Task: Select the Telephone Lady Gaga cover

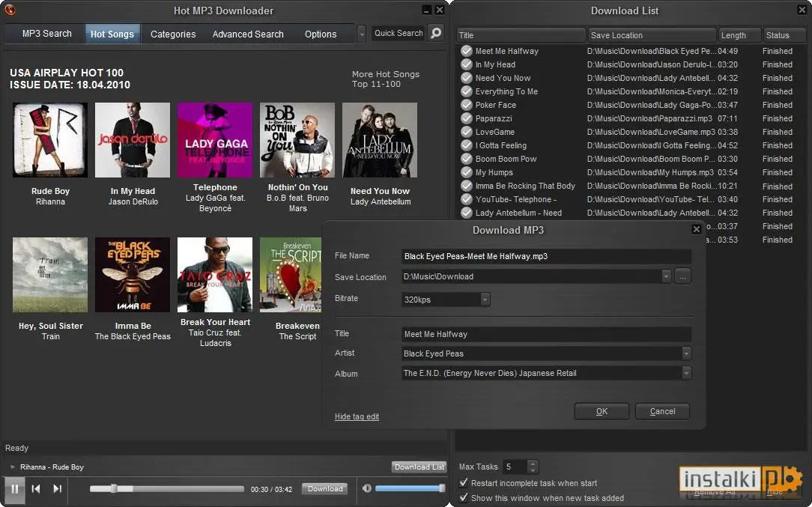Action: point(215,140)
